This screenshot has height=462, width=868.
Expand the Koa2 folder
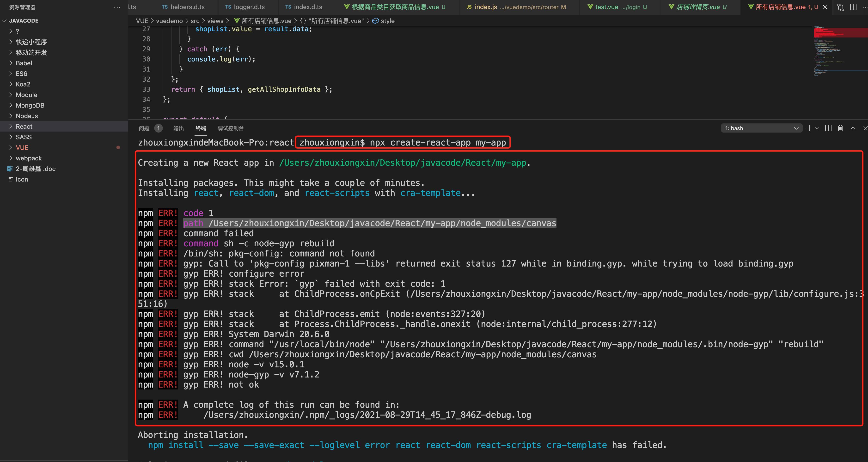(64, 84)
